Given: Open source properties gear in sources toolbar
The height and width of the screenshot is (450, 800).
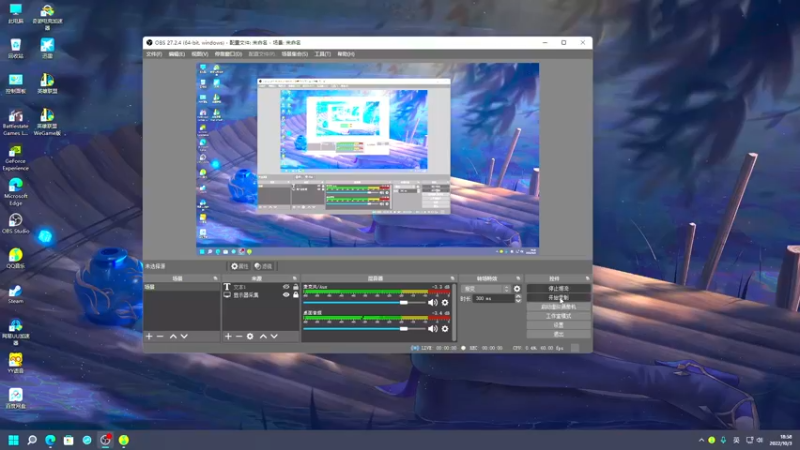Looking at the screenshot, I should tap(250, 336).
